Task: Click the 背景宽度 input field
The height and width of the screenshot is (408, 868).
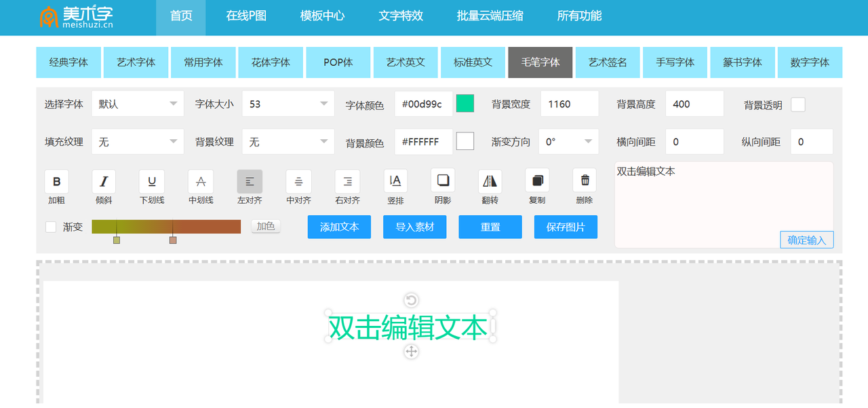Action: pos(569,104)
